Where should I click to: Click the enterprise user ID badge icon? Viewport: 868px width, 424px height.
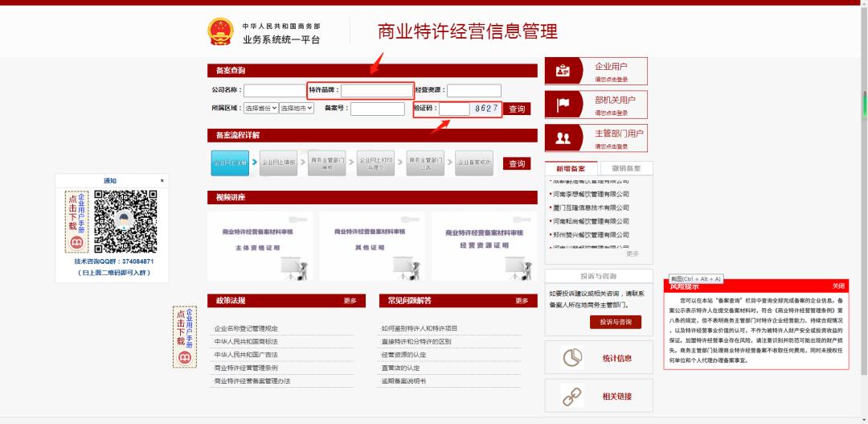pyautogui.click(x=563, y=71)
